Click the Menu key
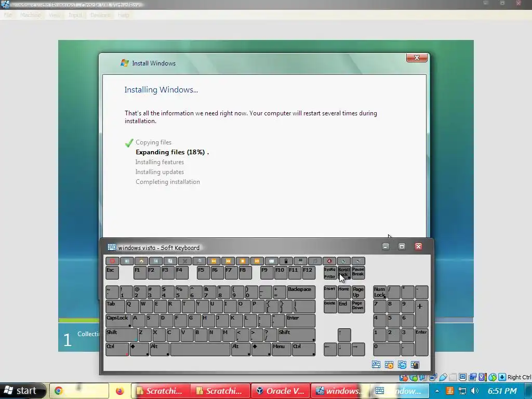532x399 pixels. tap(281, 349)
